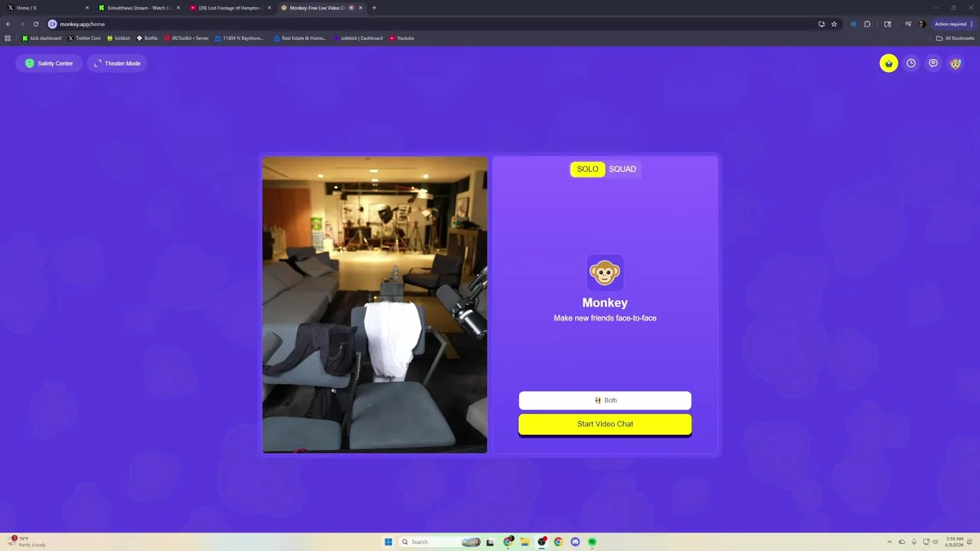Open the Chrome profile avatar
Image resolution: width=980 pixels, height=551 pixels.
coord(922,24)
